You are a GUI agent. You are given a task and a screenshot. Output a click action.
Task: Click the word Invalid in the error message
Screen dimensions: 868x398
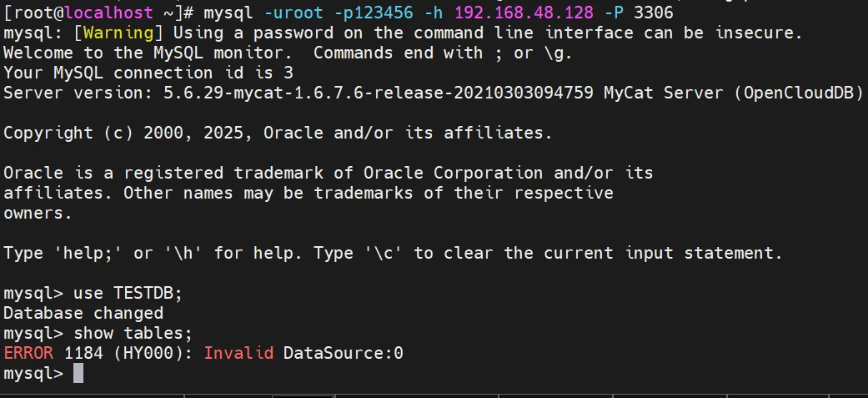point(238,353)
